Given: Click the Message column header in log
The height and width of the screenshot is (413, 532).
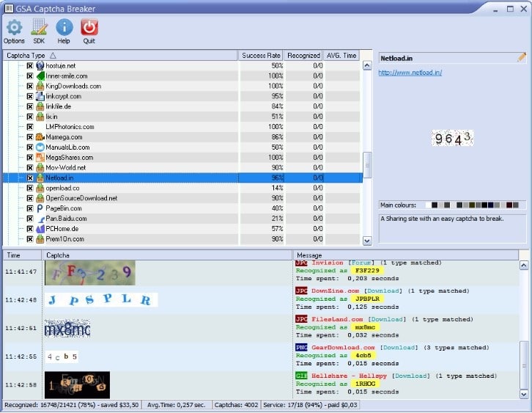Looking at the screenshot, I should click(405, 255).
